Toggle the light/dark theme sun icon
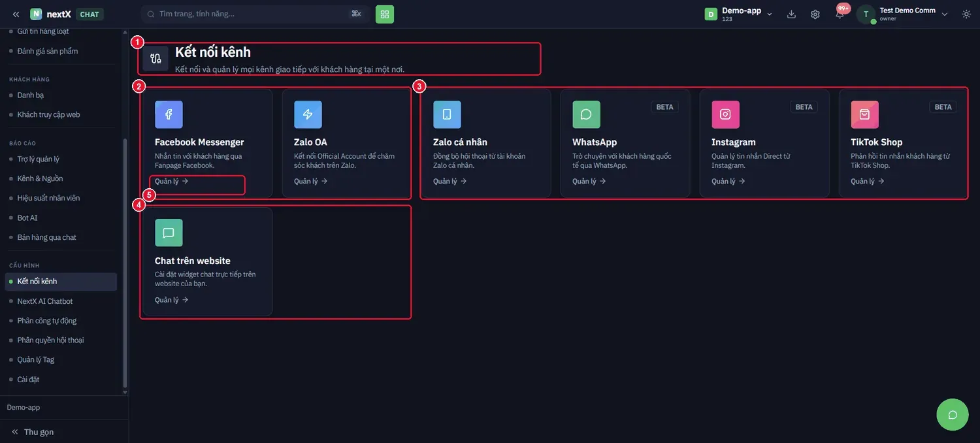 [x=966, y=14]
